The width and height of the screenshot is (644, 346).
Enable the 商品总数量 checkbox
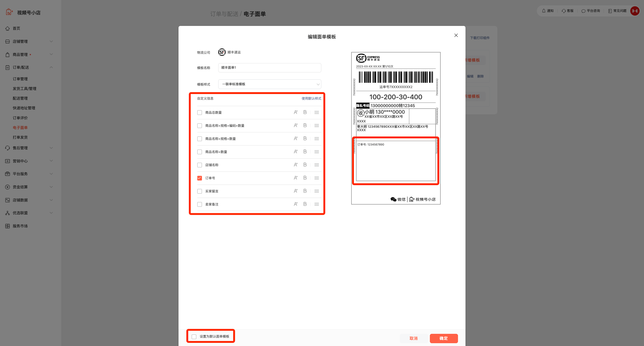click(x=199, y=112)
